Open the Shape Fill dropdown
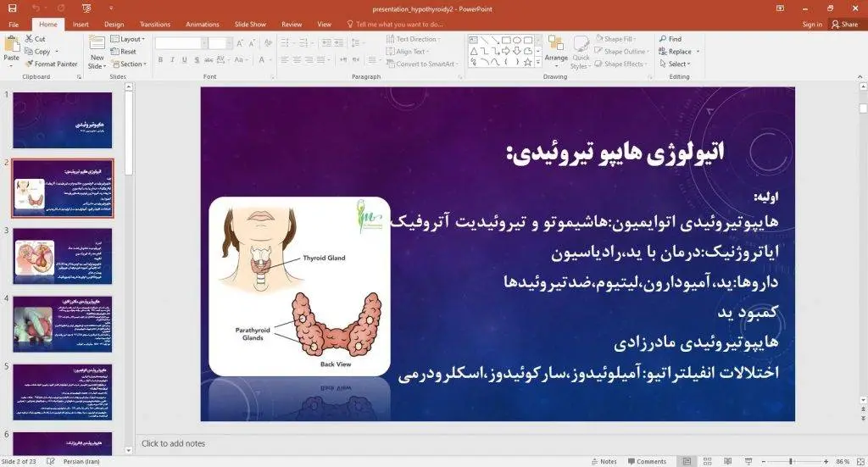The image size is (868, 467). 615,39
